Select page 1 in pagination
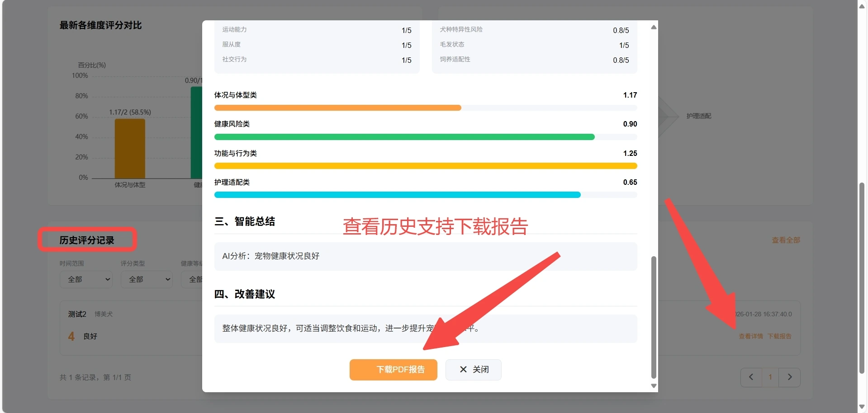Image resolution: width=868 pixels, height=413 pixels. pos(770,377)
